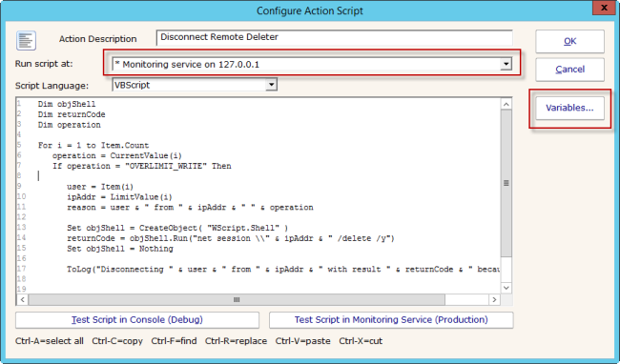Click the 'ToLog("Disconnecting "' code line
620x364 pixels.
[283, 270]
